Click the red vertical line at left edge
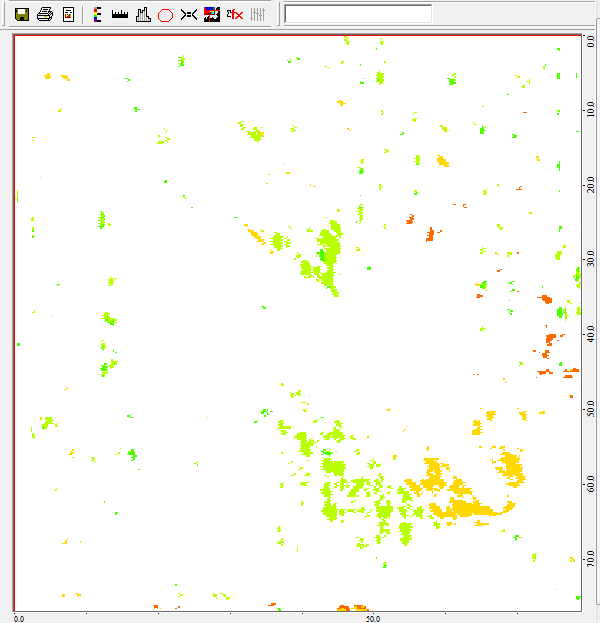The image size is (600, 623). click(14, 320)
